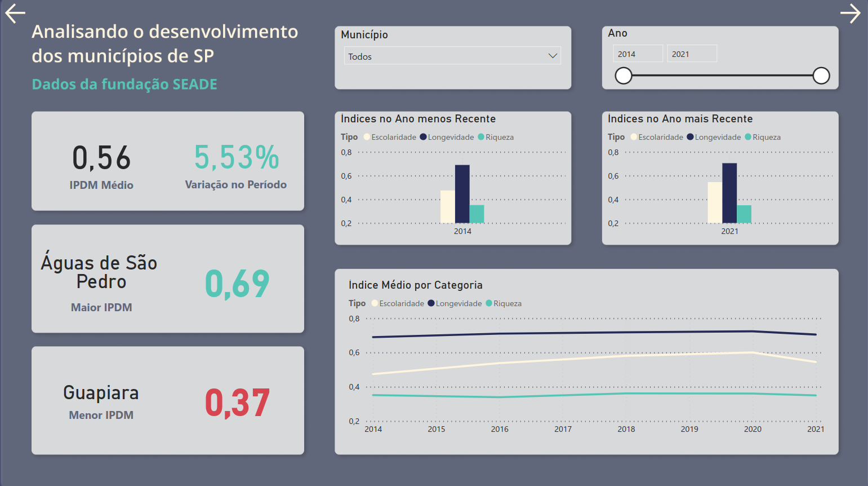Click the Indices no Ano mais Recente title

coord(680,118)
